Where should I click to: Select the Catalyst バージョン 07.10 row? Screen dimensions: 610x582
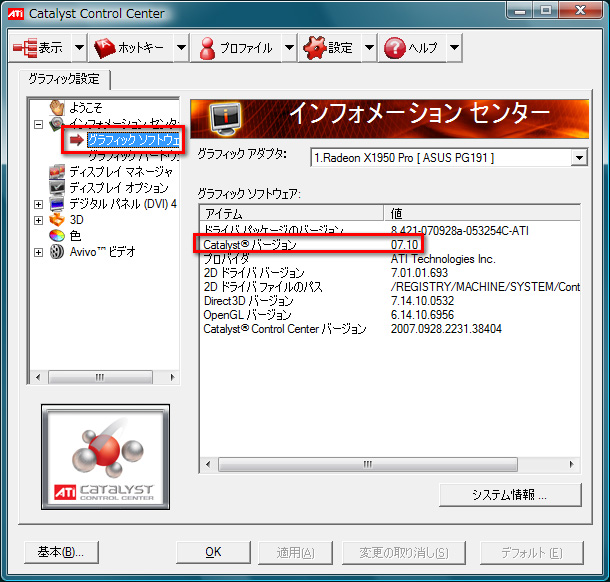tap(390, 245)
